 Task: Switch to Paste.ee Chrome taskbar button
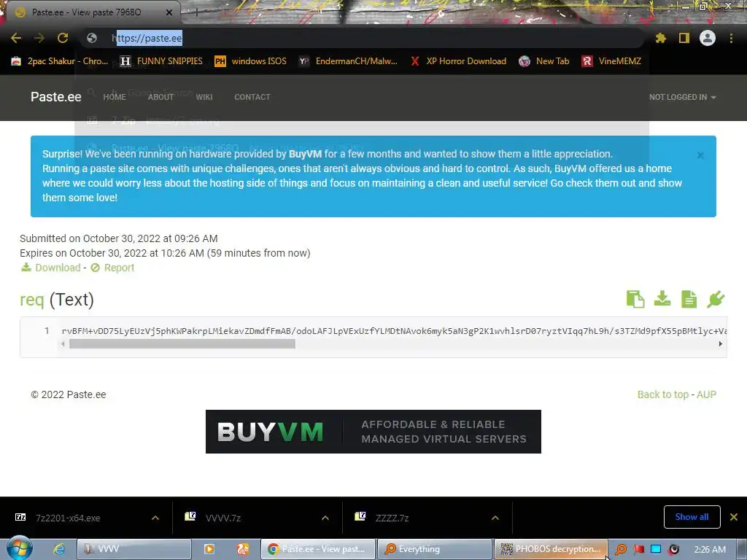(x=318, y=549)
